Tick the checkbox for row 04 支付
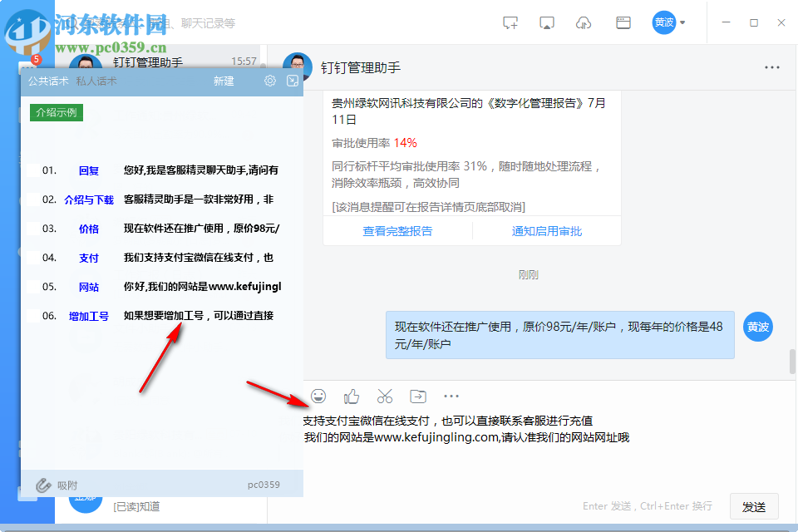 (x=32, y=257)
